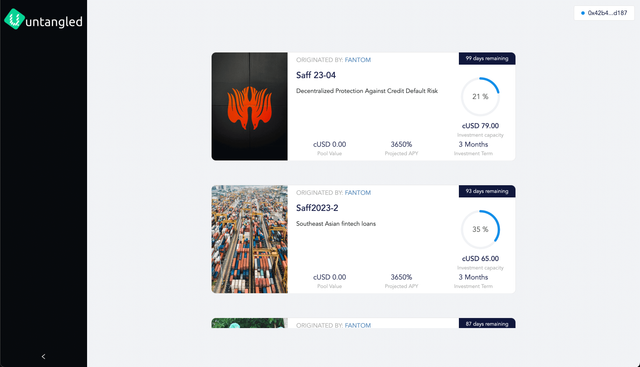The width and height of the screenshot is (640, 367).
Task: Click the green Untangled logo icon
Action: coord(15,19)
